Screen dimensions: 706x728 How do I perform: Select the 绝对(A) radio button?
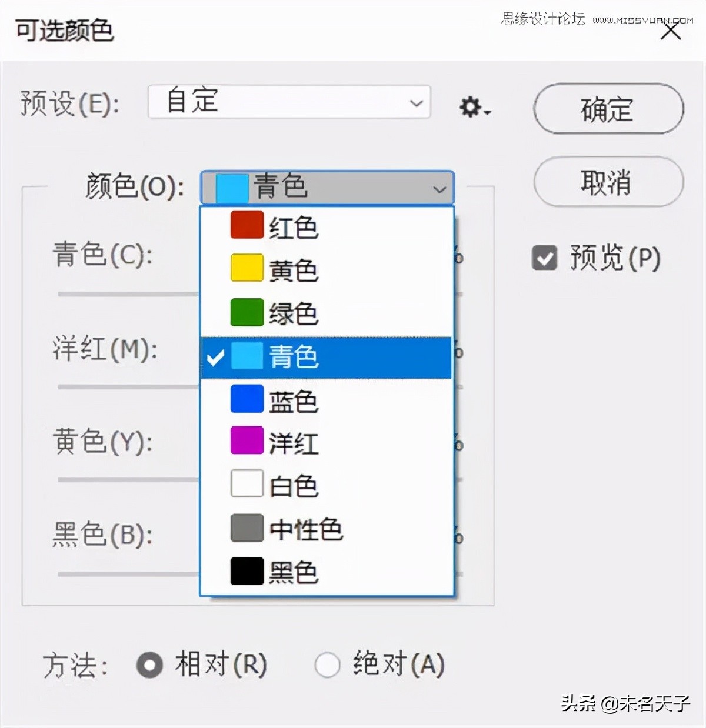328,664
